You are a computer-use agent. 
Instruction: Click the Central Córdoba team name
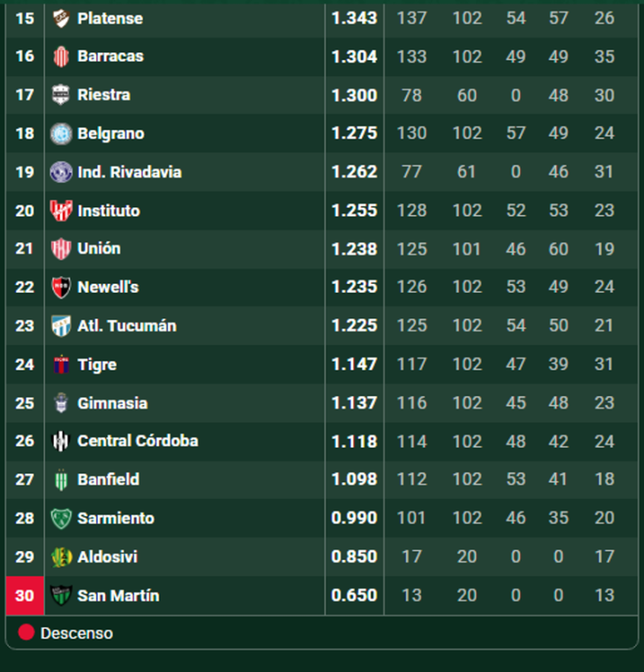coord(138,441)
